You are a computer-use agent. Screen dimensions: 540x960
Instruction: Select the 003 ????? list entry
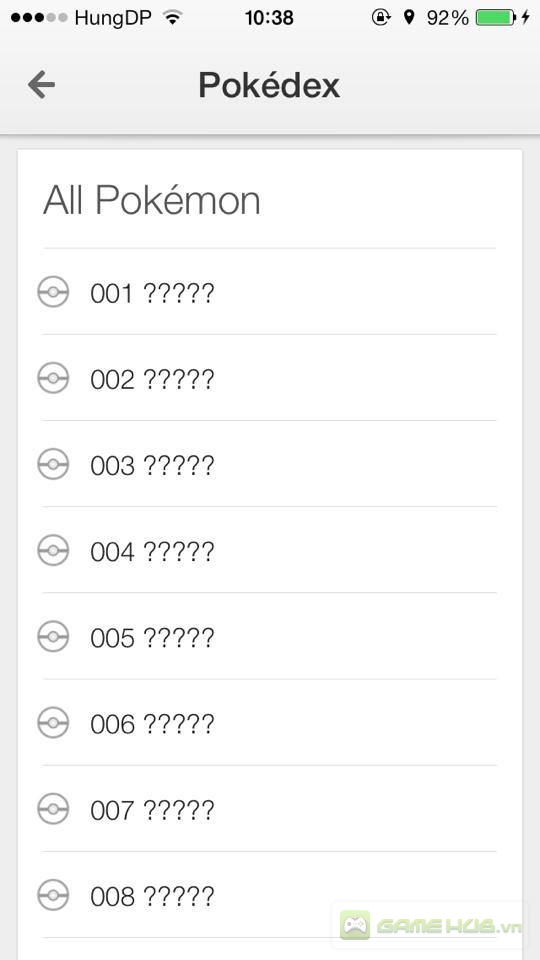tap(269, 464)
